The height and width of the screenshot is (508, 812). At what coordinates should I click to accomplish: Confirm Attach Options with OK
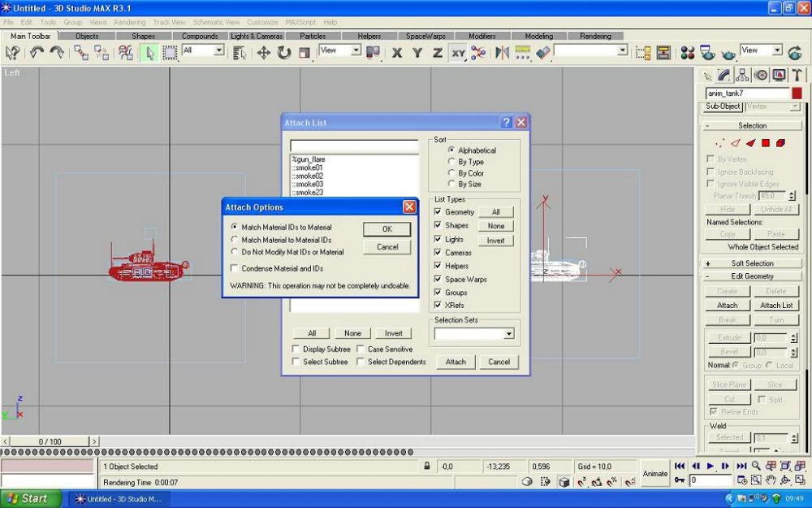click(x=387, y=228)
